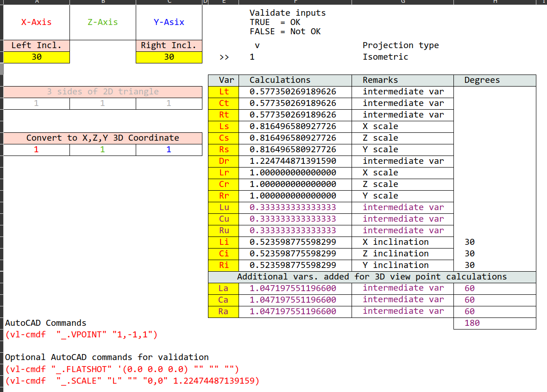Select the Rr variable cell
This screenshot has width=547, height=392.
tap(224, 196)
